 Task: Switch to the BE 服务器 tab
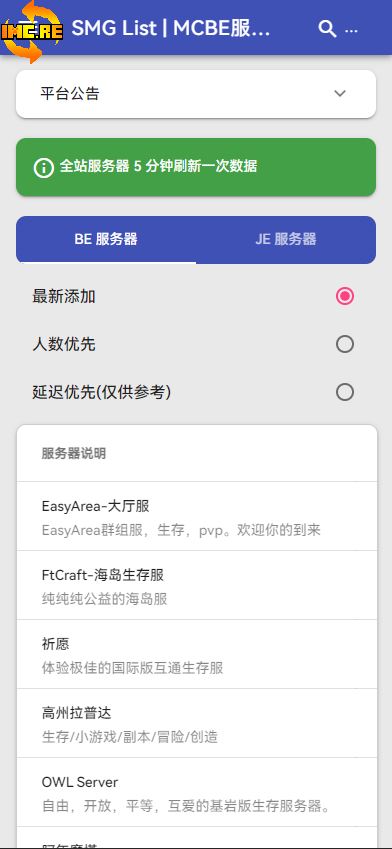[x=106, y=239]
